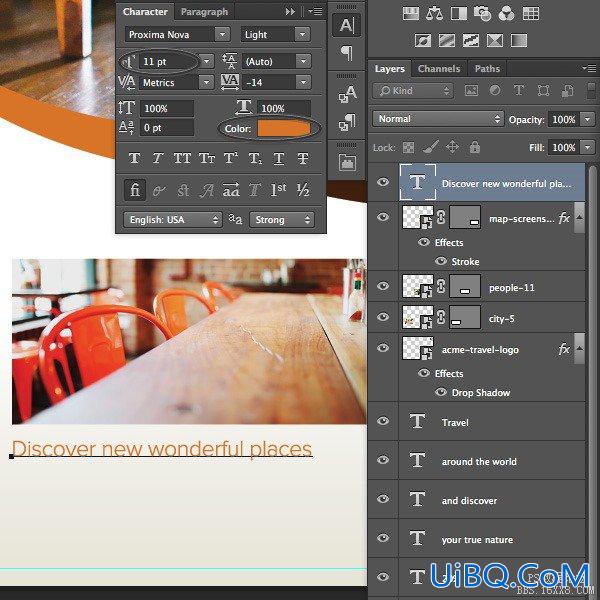Switch to the Paths tab
Viewport: 600px width, 600px height.
coord(487,69)
